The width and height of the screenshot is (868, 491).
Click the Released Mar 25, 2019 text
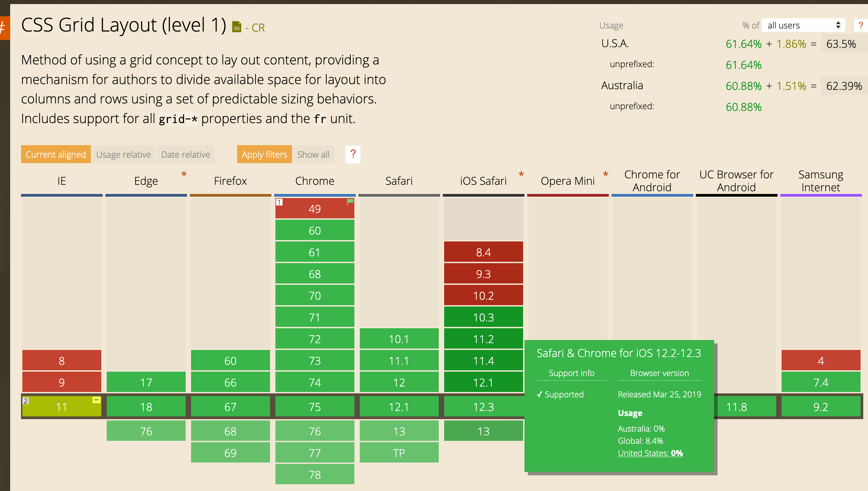(660, 394)
